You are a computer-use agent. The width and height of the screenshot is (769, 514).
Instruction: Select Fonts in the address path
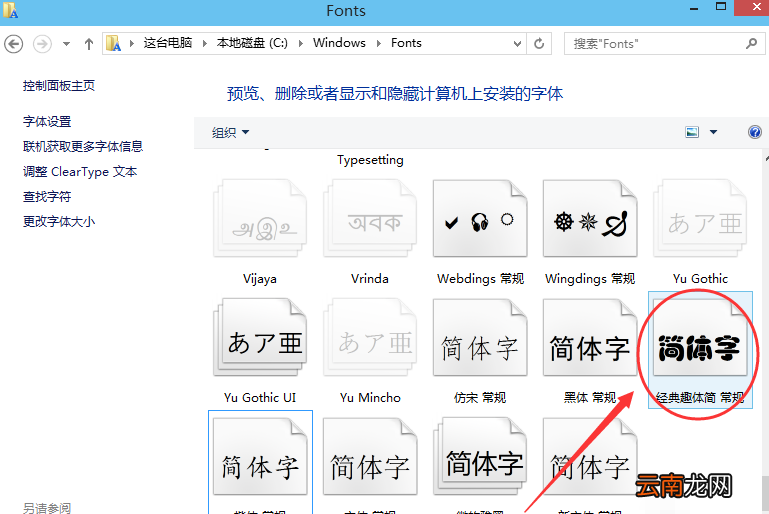coord(406,43)
